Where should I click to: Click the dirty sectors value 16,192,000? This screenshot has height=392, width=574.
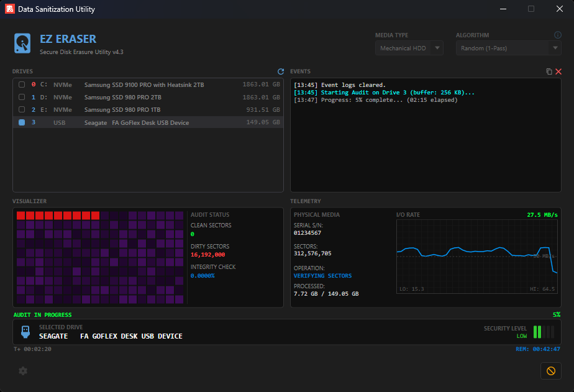click(x=207, y=255)
